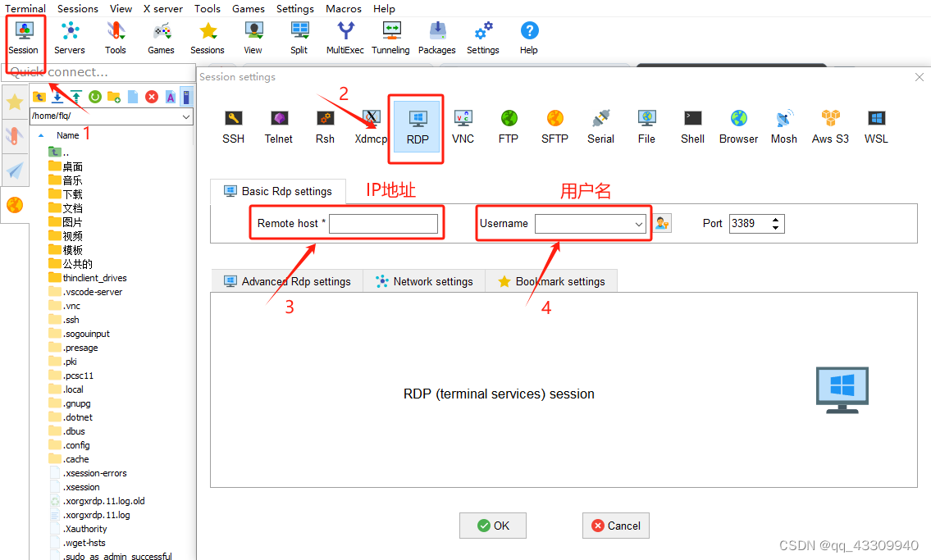Click the parent folder icon in file browser toolbar
Image resolution: width=931 pixels, height=560 pixels.
point(39,97)
